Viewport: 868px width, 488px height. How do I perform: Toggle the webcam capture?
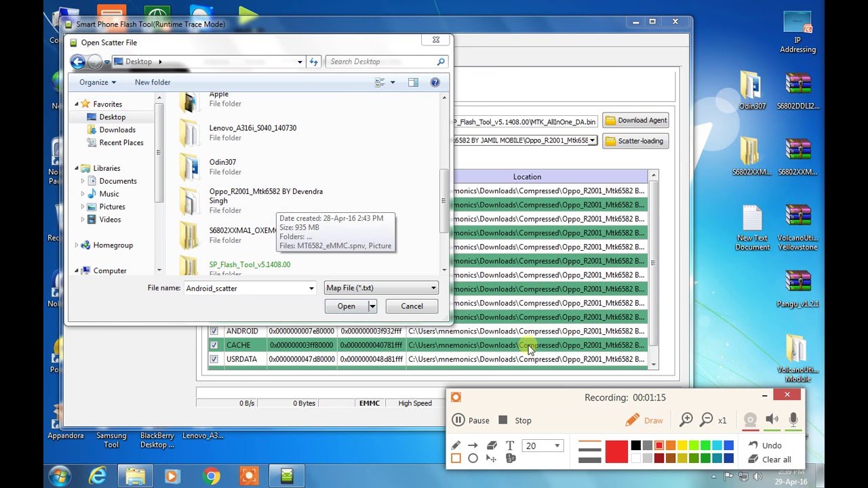click(750, 420)
